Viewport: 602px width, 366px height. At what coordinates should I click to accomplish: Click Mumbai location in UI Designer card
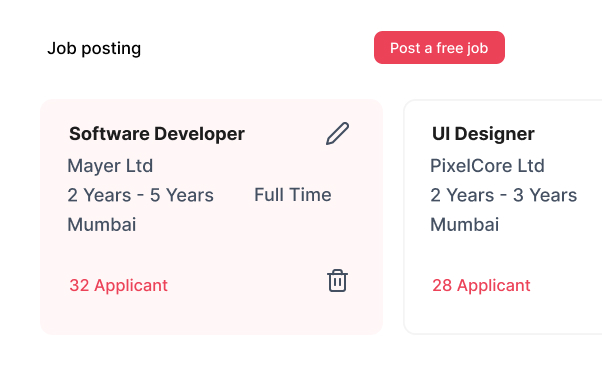point(465,224)
